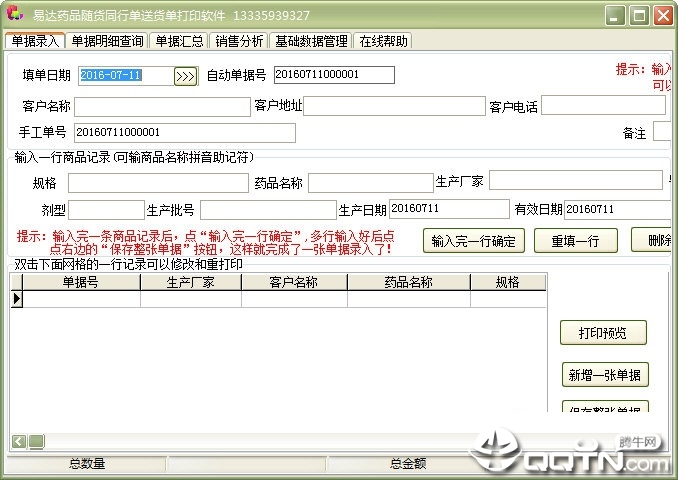
Task: Select the first grid row arrow indicator
Action: (x=16, y=299)
